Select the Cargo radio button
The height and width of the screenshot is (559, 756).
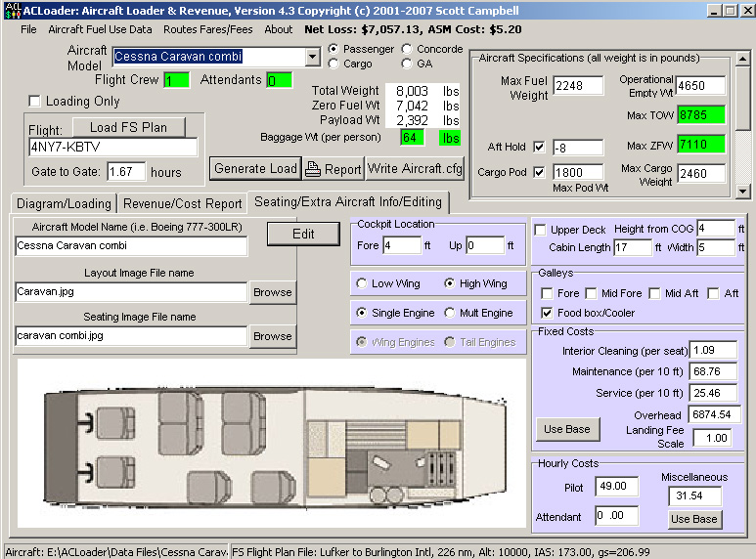coord(335,64)
